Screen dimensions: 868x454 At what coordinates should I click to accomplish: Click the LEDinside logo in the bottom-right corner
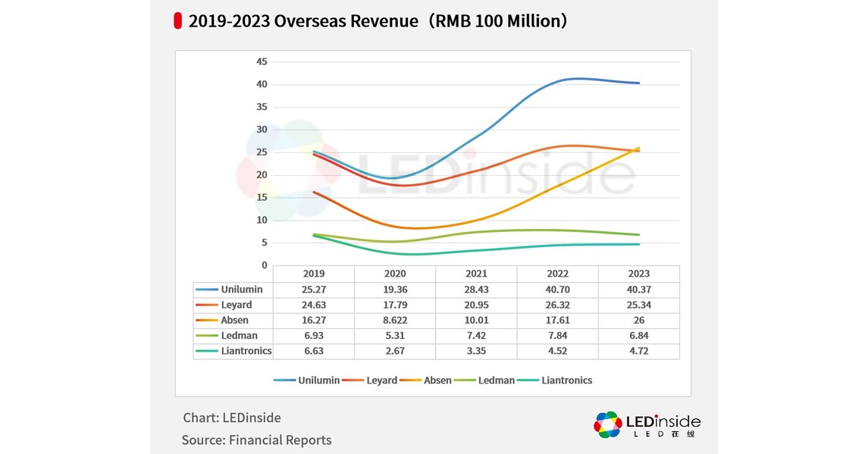coord(647,424)
